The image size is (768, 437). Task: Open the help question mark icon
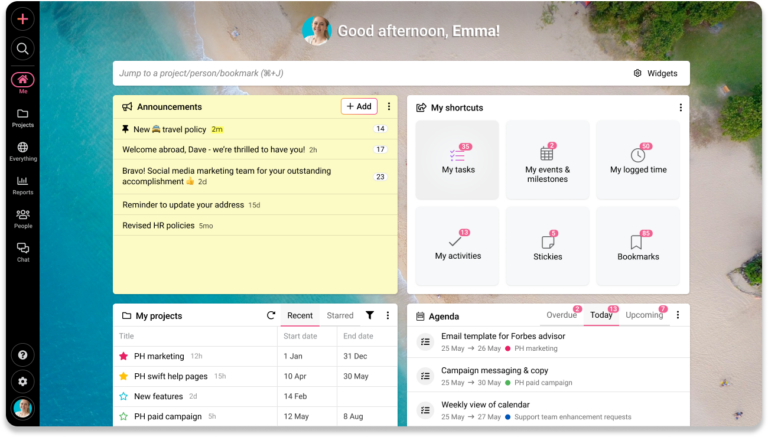pos(22,355)
